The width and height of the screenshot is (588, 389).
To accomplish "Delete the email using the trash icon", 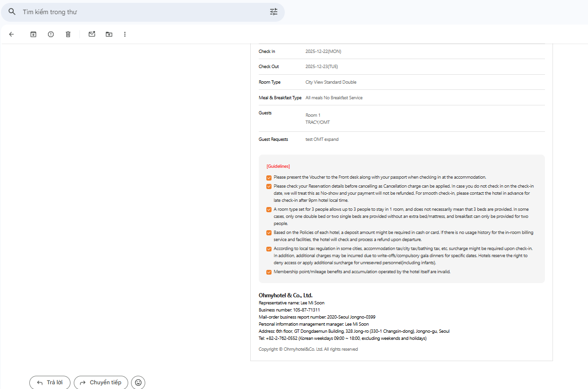I will (x=68, y=34).
